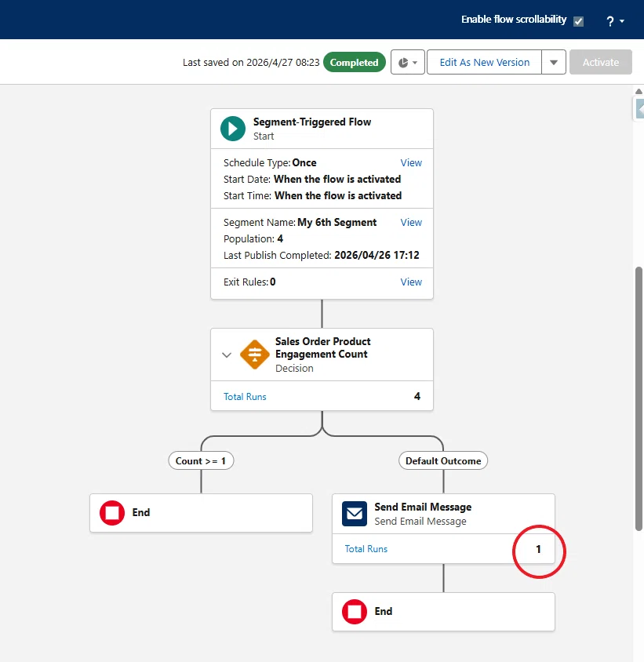The image size is (644, 662).
Task: Open Total Runs link in Decision element
Action: coord(245,396)
